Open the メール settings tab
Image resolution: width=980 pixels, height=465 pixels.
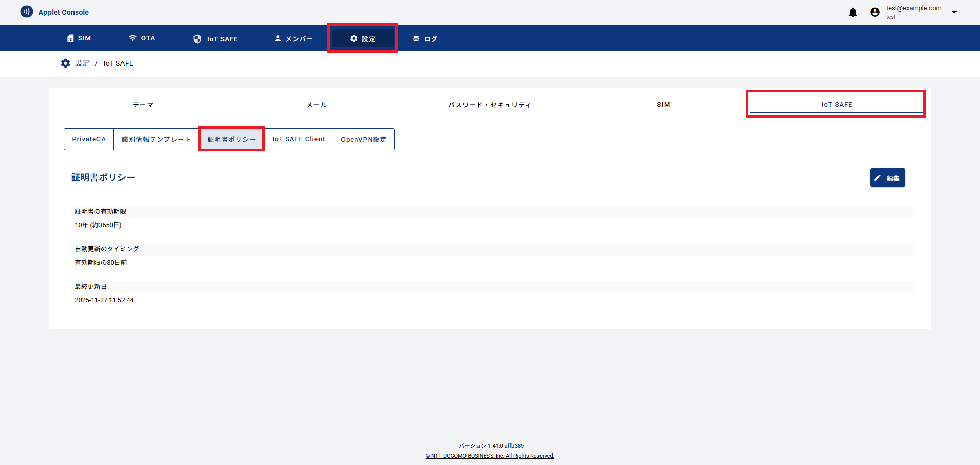coord(316,105)
